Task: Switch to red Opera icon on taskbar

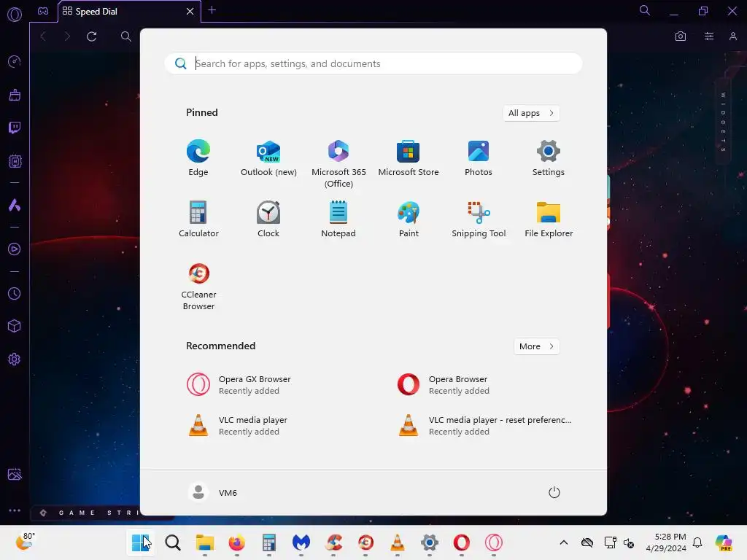Action: pyautogui.click(x=461, y=542)
